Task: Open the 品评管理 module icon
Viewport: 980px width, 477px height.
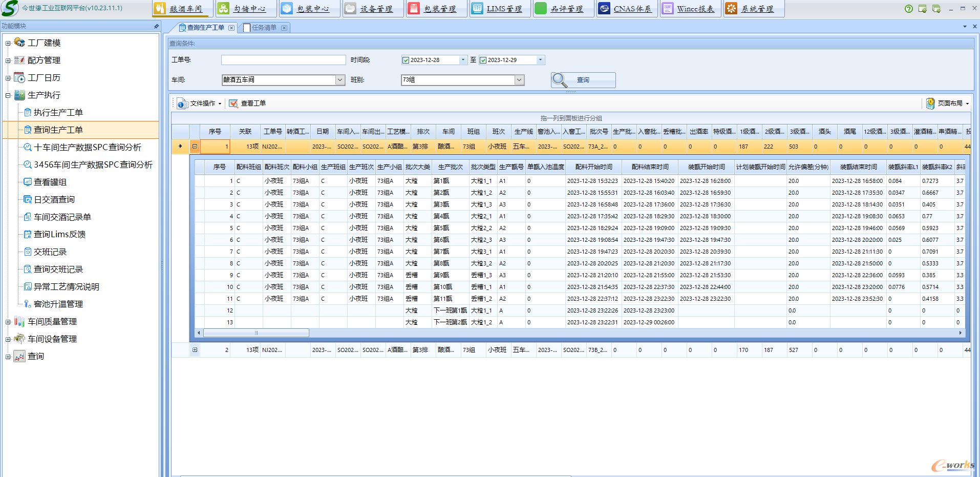Action: (x=541, y=9)
